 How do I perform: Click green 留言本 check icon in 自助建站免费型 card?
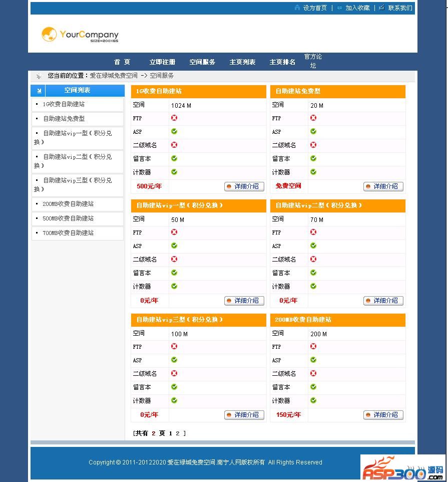(x=313, y=158)
